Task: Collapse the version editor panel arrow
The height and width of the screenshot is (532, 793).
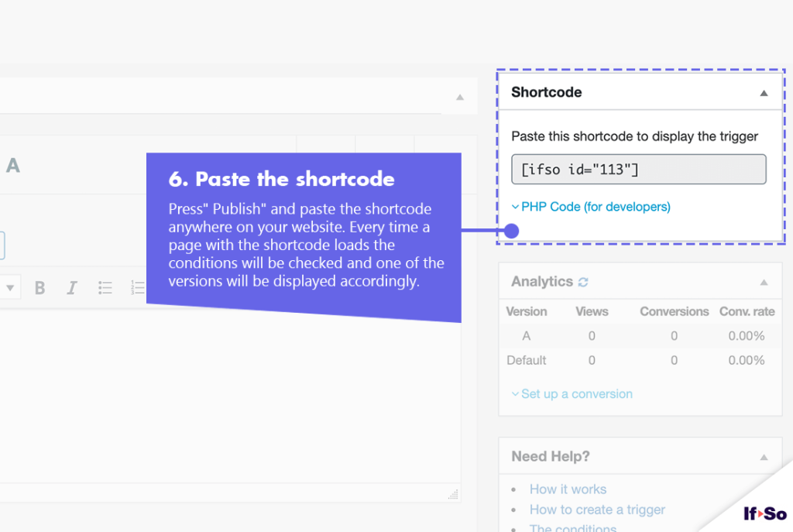Action: point(460,97)
